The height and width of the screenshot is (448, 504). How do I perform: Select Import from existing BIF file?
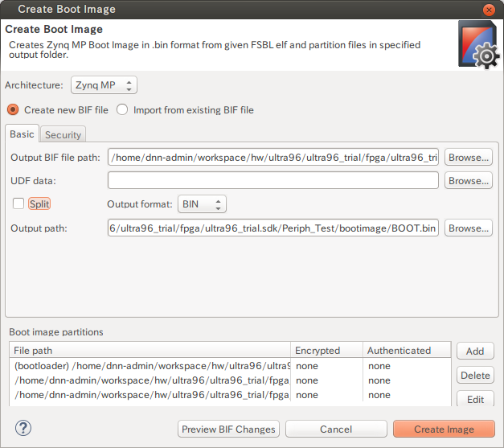coord(122,109)
